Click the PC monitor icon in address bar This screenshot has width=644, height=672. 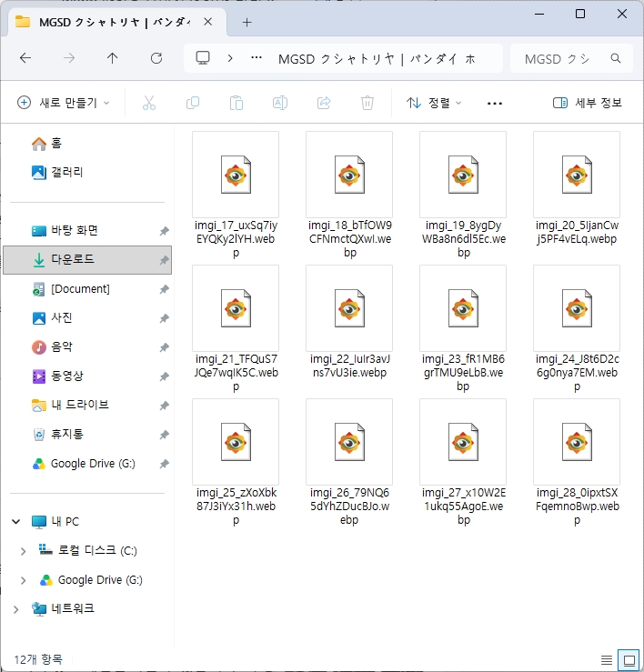(203, 58)
